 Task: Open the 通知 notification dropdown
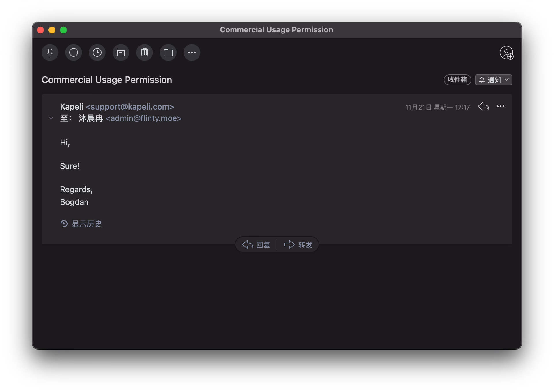click(x=494, y=80)
